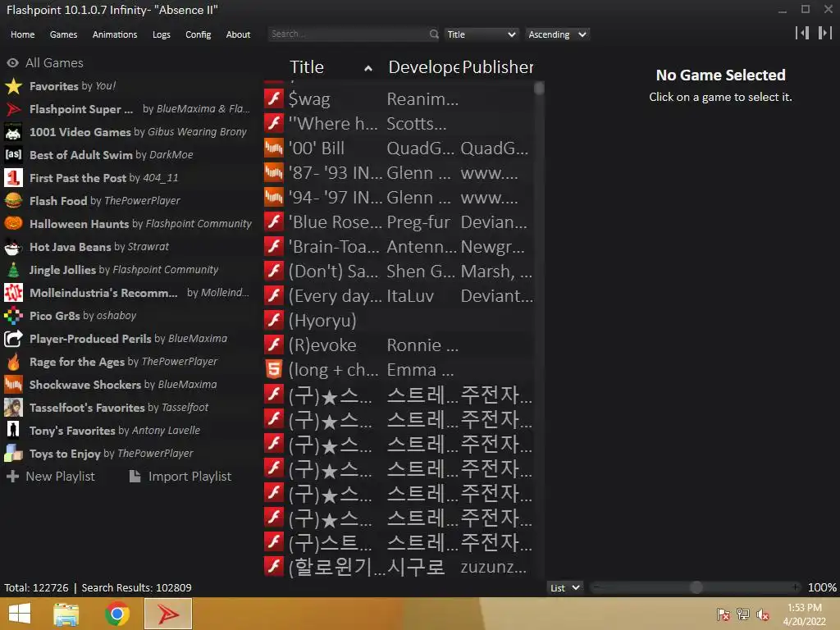Click the Toys to Enjoy blocks icon
This screenshot has width=840, height=630.
(13, 453)
